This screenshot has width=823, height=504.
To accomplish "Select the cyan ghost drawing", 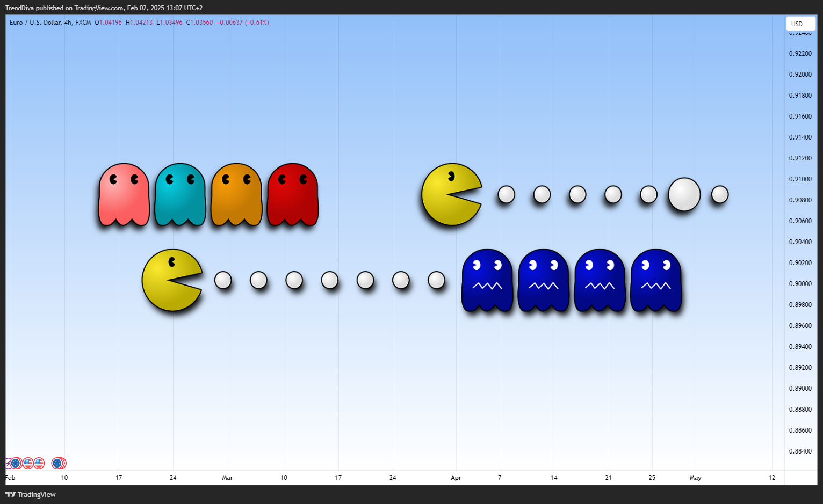I will point(181,194).
